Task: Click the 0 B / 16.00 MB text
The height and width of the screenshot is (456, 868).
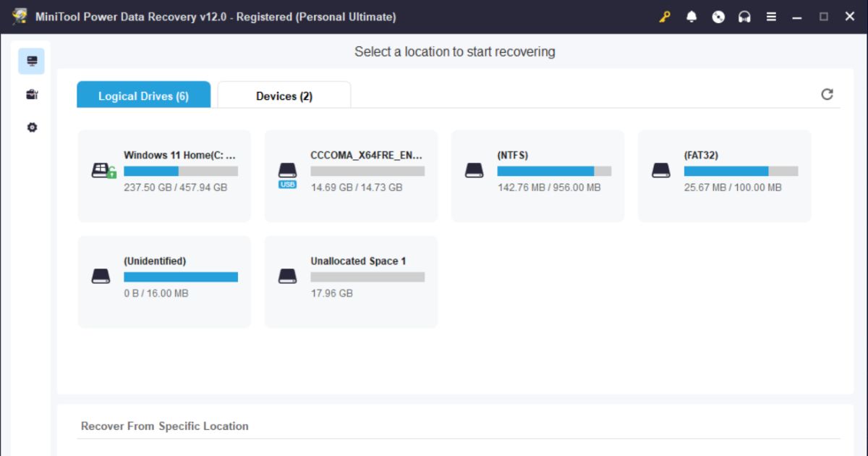Action: point(156,293)
